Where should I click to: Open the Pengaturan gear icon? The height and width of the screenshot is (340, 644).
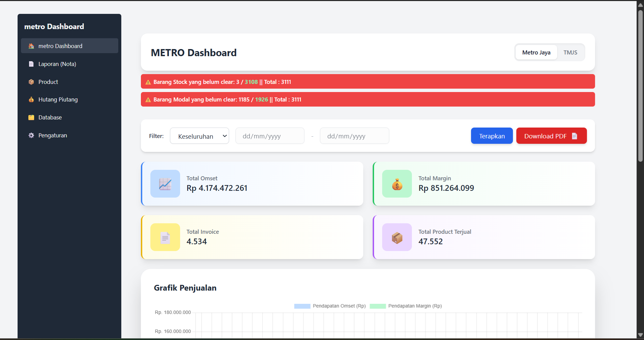(x=31, y=135)
